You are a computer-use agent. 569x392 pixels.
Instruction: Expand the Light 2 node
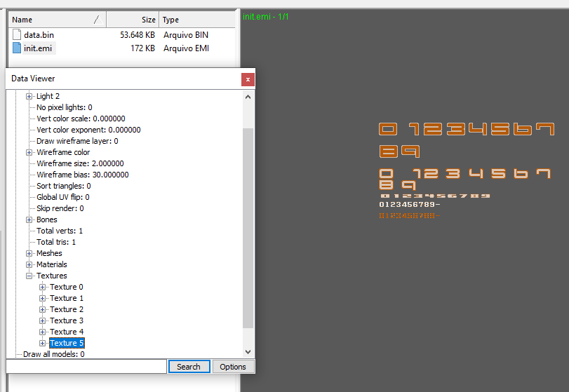tap(29, 96)
